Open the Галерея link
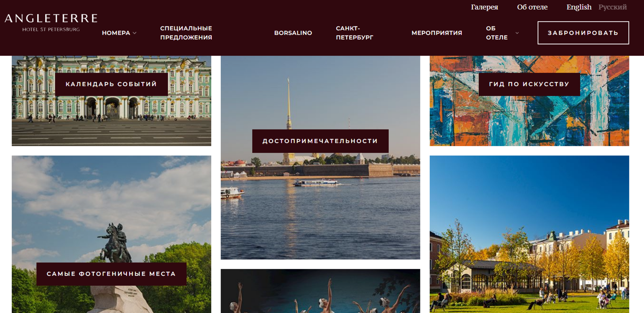Image resolution: width=644 pixels, height=313 pixels. [485, 7]
